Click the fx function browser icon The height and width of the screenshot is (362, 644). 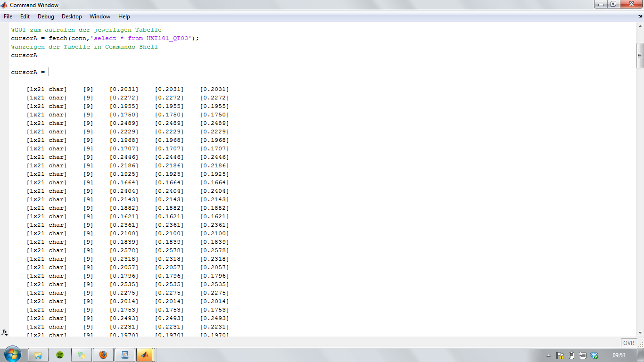(x=5, y=332)
